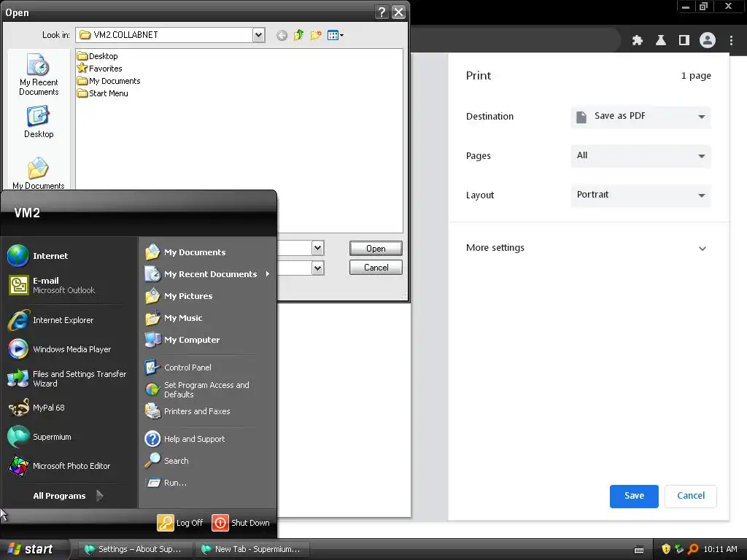Image resolution: width=747 pixels, height=560 pixels.
Task: Select the Favorites folder in file list
Action: click(x=99, y=69)
